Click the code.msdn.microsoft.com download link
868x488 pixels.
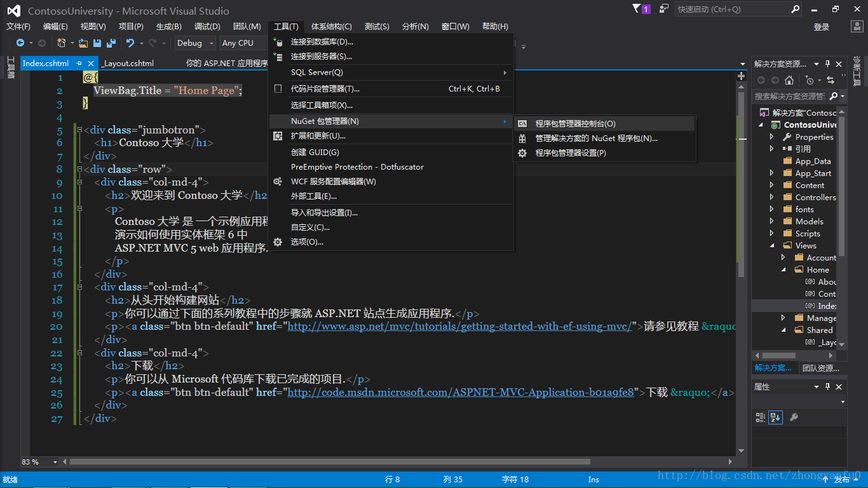461,393
